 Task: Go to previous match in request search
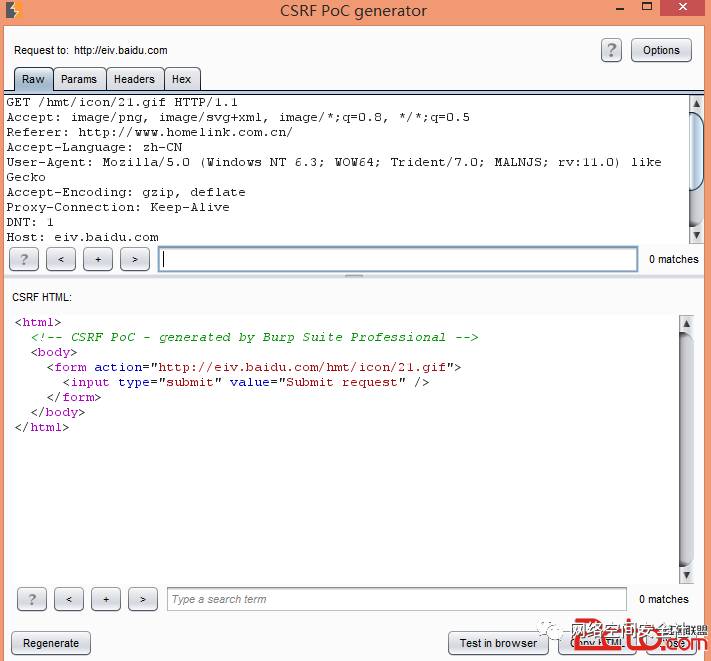coord(61,259)
